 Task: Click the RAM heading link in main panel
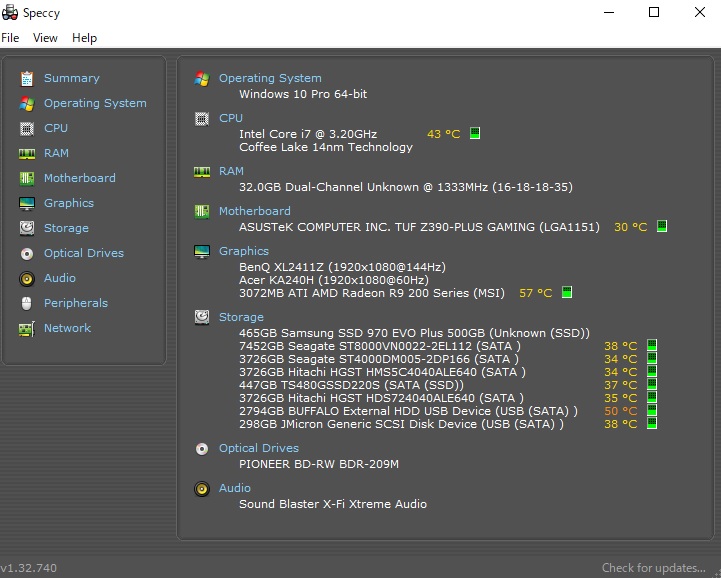click(x=231, y=171)
